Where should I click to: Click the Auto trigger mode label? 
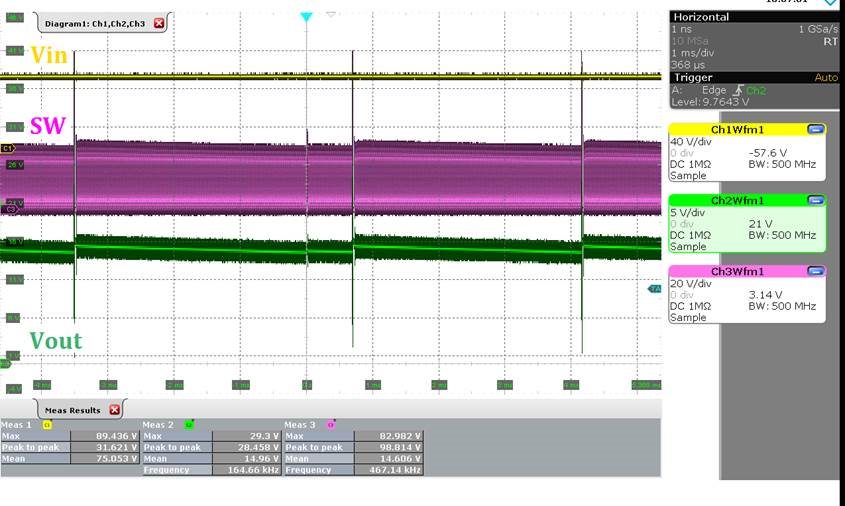(826, 78)
